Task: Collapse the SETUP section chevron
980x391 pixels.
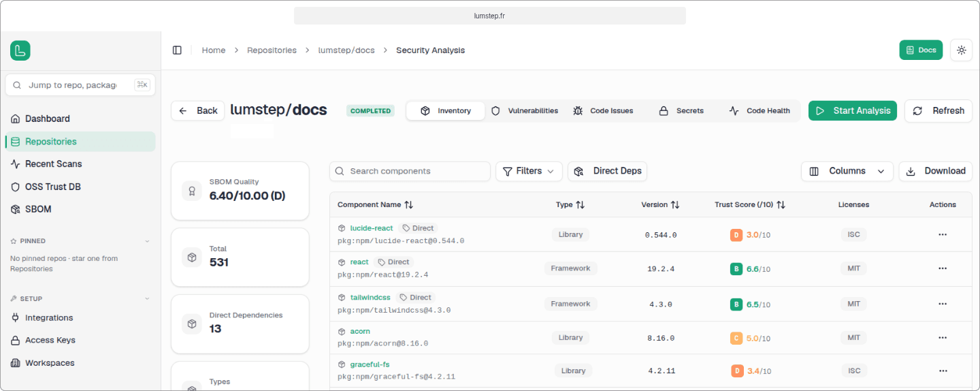Action: pyautogui.click(x=147, y=299)
